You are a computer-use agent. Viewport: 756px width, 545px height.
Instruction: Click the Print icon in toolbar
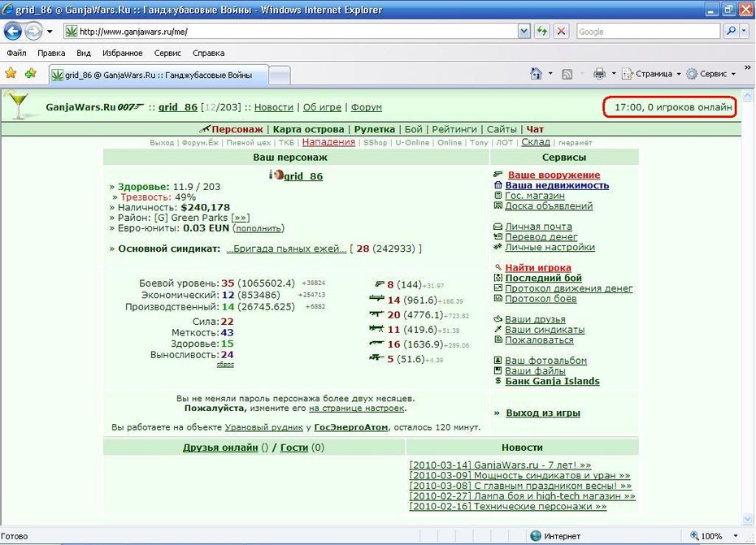click(599, 74)
